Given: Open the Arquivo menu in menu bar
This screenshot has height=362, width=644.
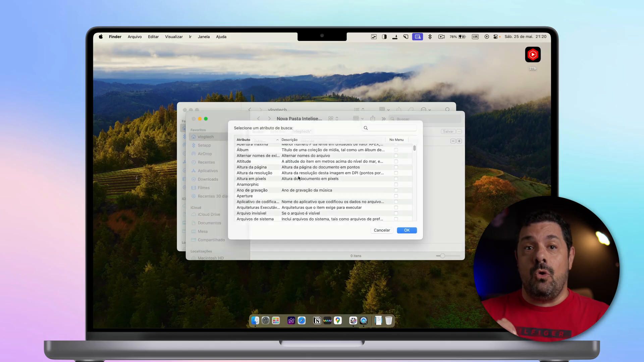Looking at the screenshot, I should (x=135, y=36).
